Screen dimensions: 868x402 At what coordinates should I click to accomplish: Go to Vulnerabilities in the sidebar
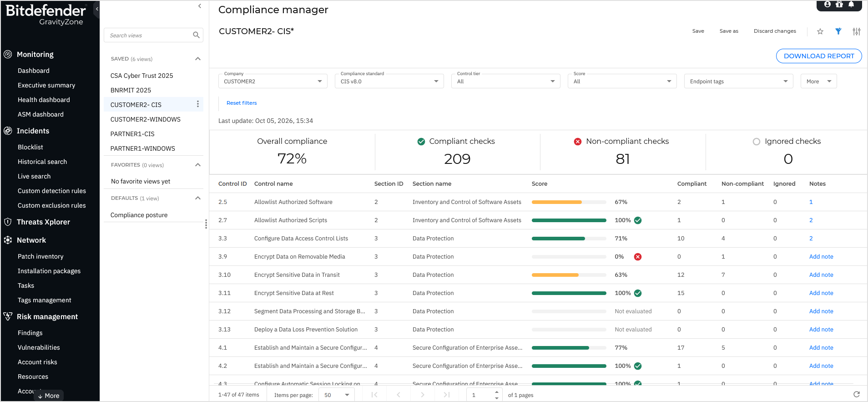click(39, 347)
